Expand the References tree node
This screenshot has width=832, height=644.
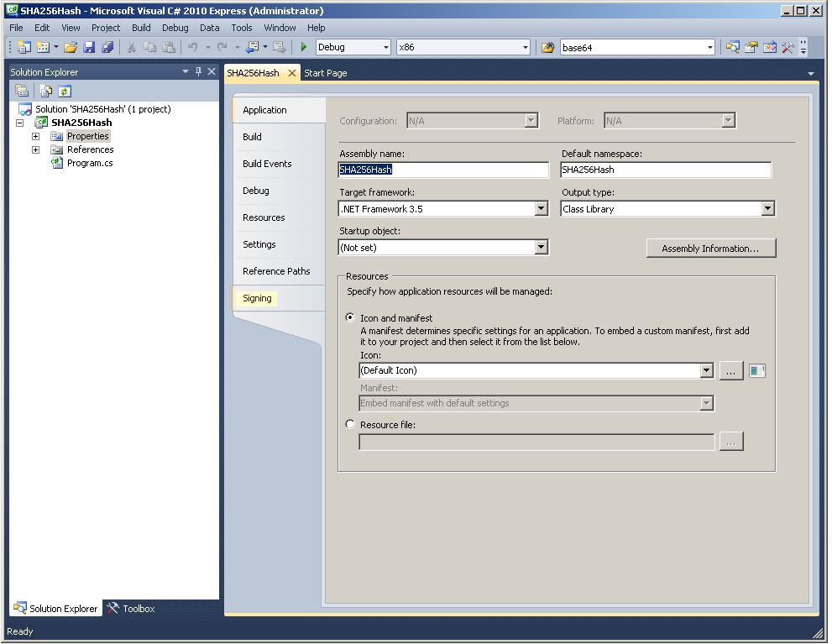click(35, 149)
